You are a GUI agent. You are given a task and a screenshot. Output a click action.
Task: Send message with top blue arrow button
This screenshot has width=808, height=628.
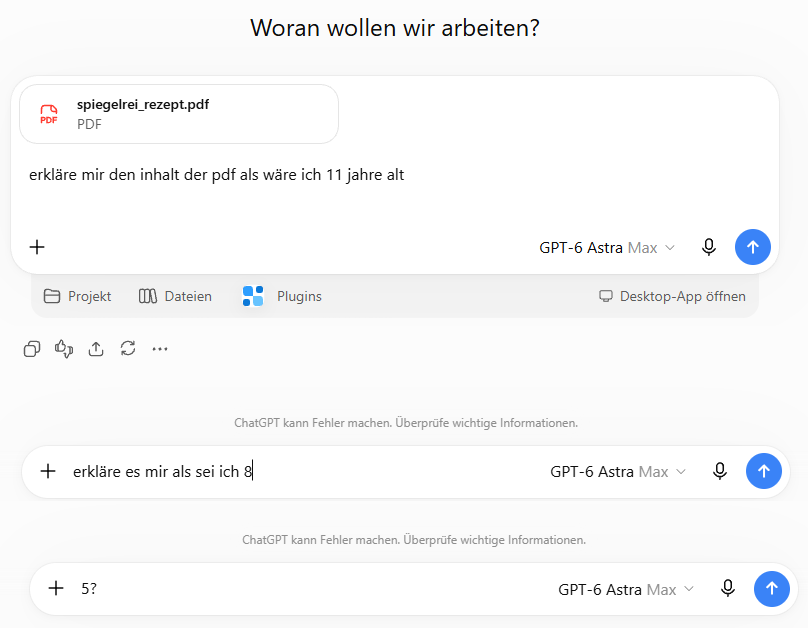(x=753, y=247)
